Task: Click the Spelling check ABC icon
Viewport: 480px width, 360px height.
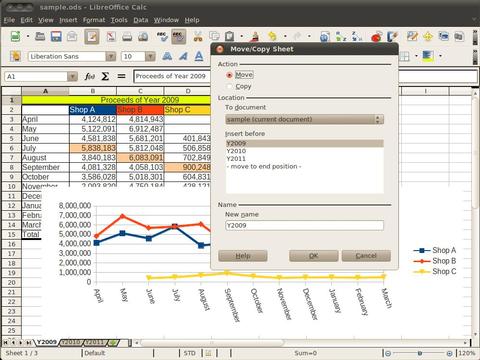Action: [162, 36]
